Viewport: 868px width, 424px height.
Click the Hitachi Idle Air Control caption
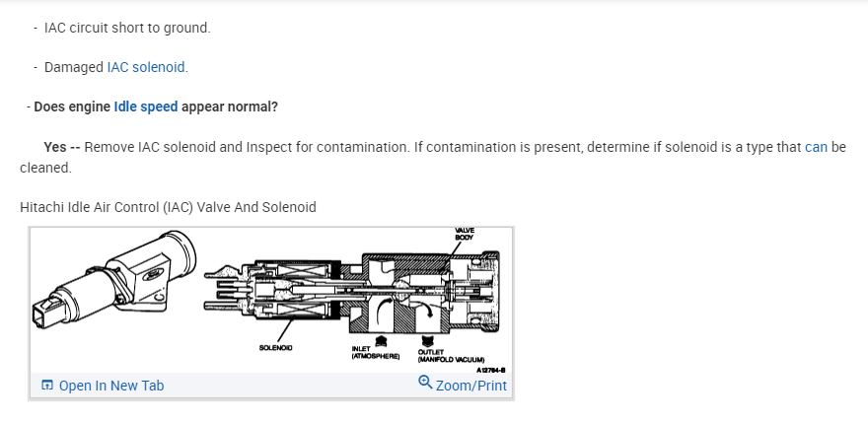tap(168, 207)
